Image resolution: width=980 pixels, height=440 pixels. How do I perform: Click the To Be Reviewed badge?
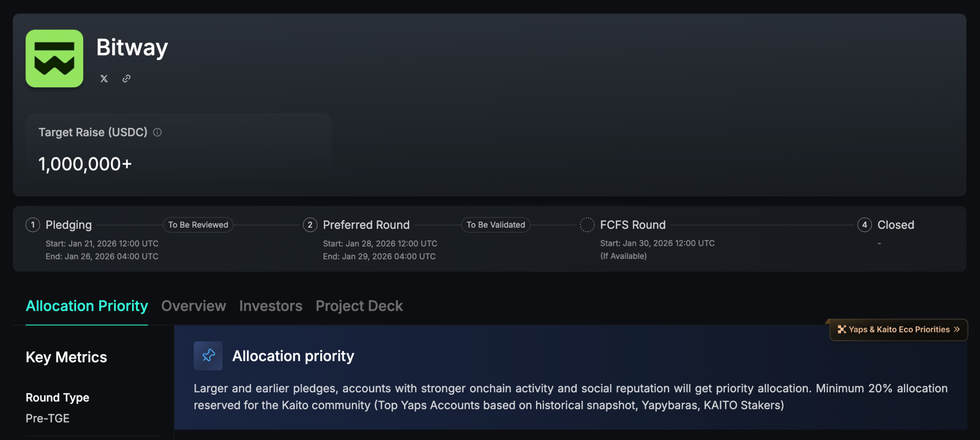click(198, 225)
